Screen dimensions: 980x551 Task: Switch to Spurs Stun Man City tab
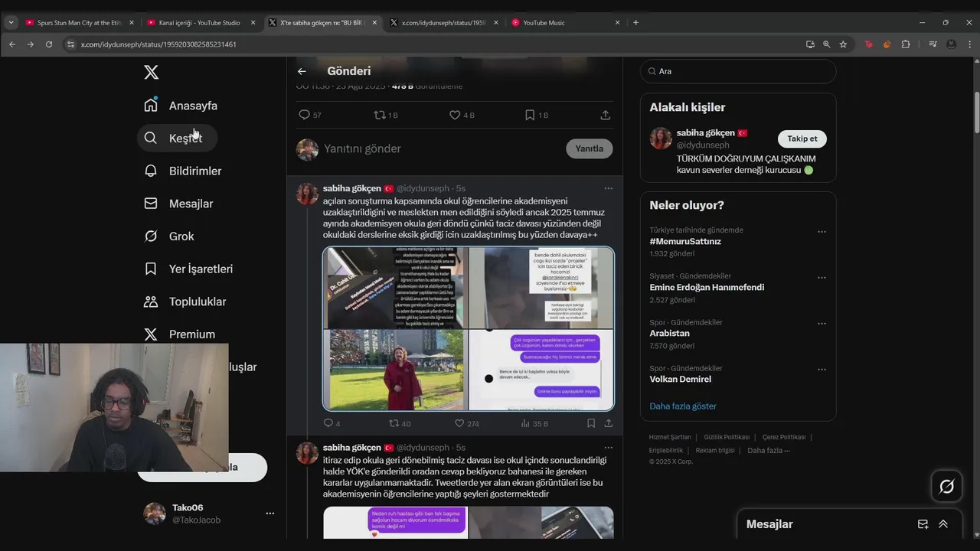click(80, 22)
